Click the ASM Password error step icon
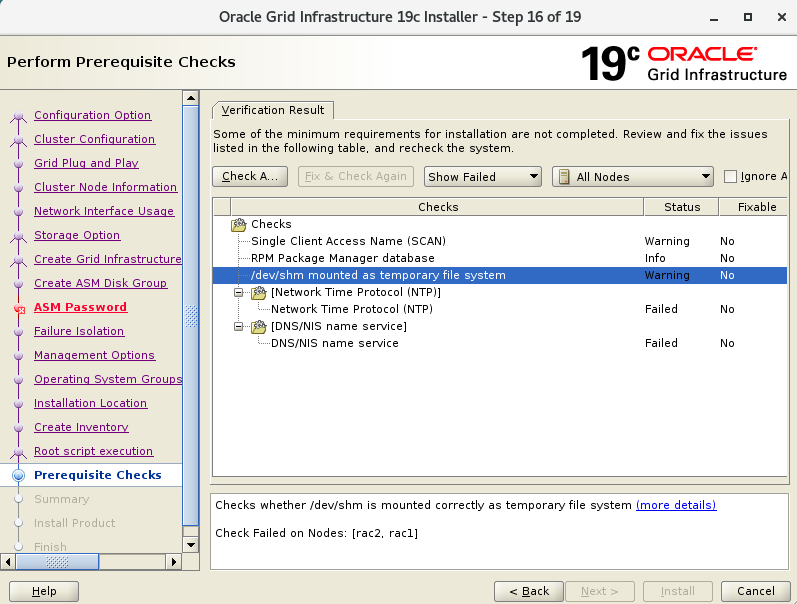The image size is (797, 604). click(18, 308)
